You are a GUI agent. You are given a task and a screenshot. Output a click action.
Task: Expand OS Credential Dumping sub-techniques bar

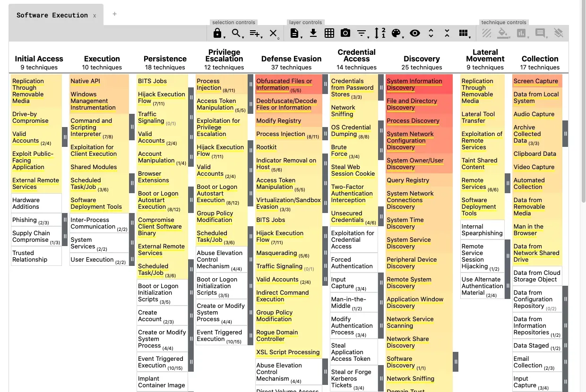click(x=381, y=130)
